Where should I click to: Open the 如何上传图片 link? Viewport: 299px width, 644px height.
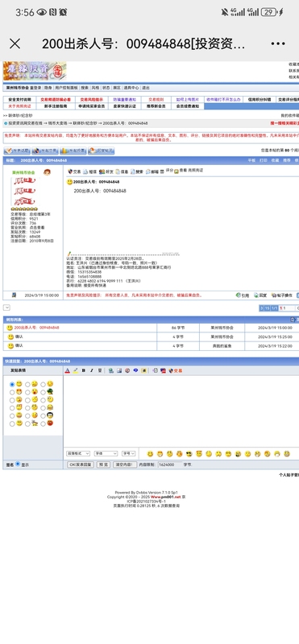click(188, 100)
